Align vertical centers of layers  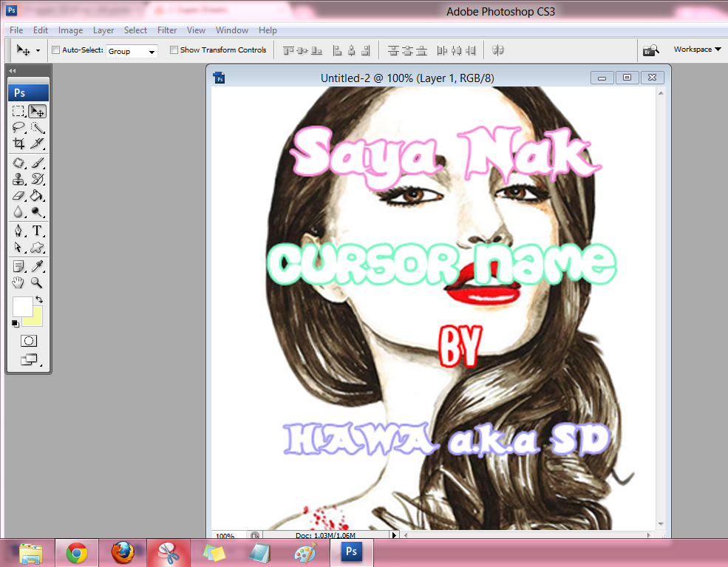pos(302,50)
